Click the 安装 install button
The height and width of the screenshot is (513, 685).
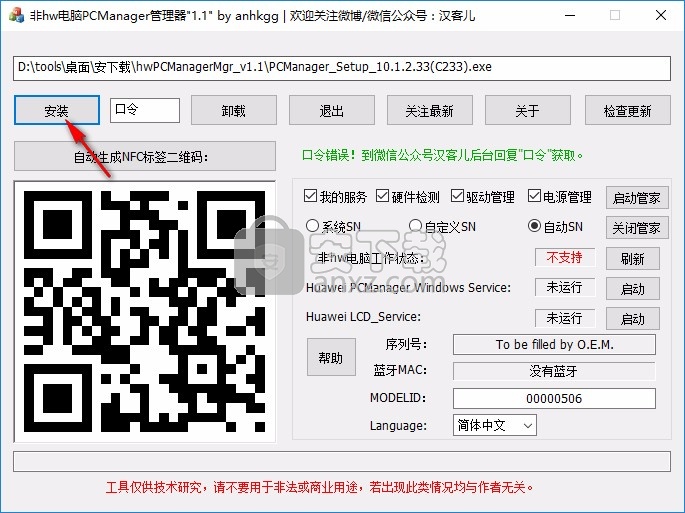point(57,111)
